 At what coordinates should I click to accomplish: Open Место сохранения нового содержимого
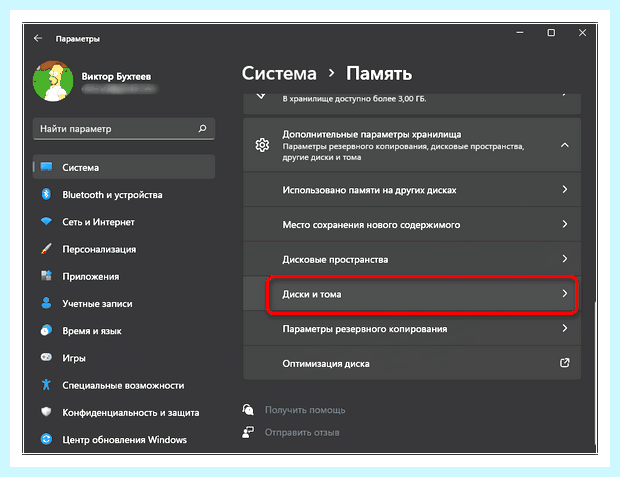tap(412, 224)
